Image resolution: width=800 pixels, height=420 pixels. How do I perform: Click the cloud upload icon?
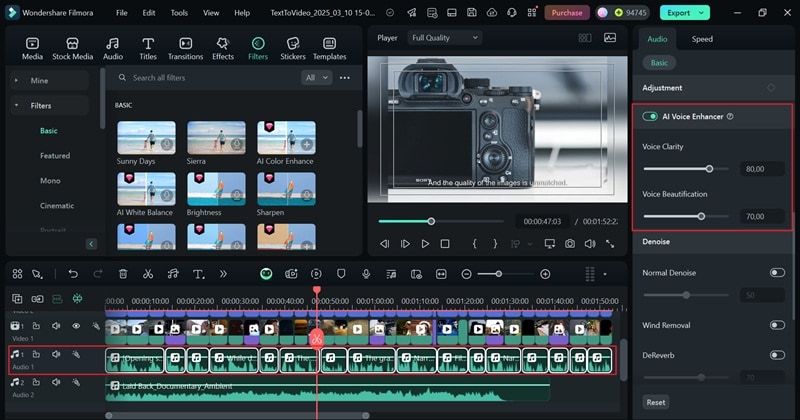(492, 13)
